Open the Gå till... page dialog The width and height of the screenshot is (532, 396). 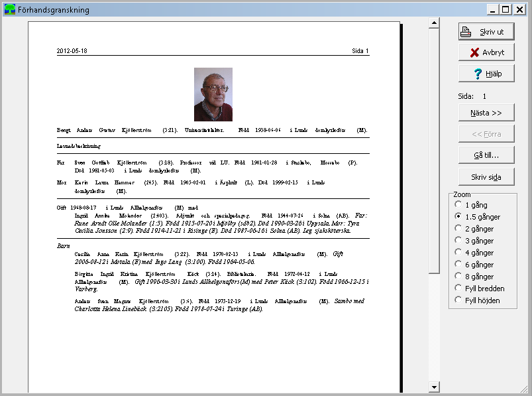(486, 155)
